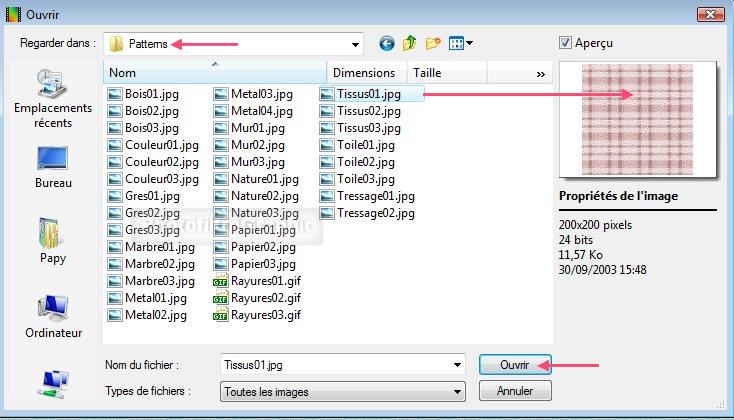Expand the Regarder dans folder dropdown
This screenshot has height=420, width=734.
[355, 43]
